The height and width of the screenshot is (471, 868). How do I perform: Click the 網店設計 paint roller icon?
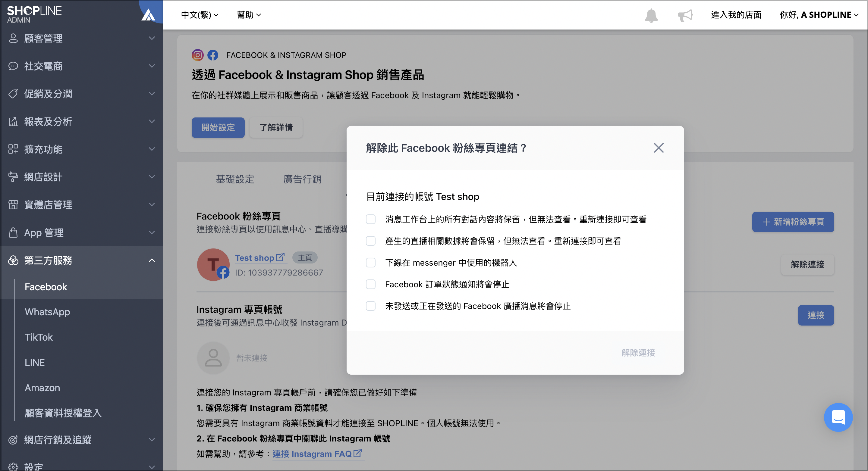coord(13,177)
